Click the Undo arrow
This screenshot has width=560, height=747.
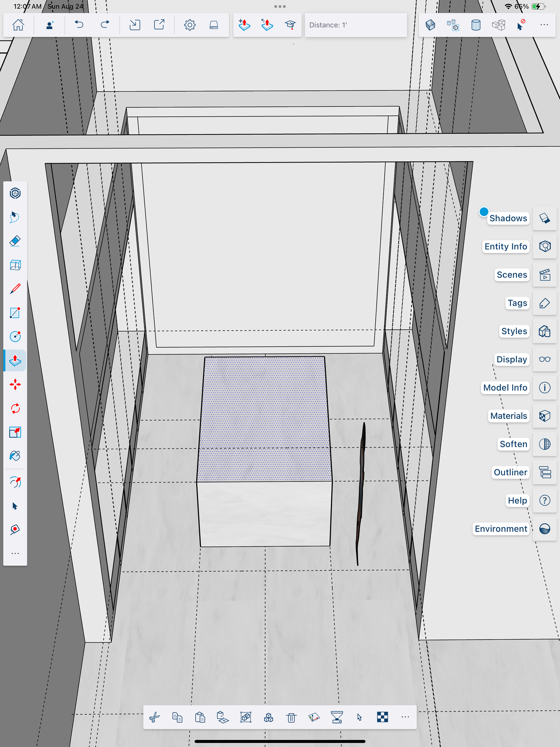point(79,25)
